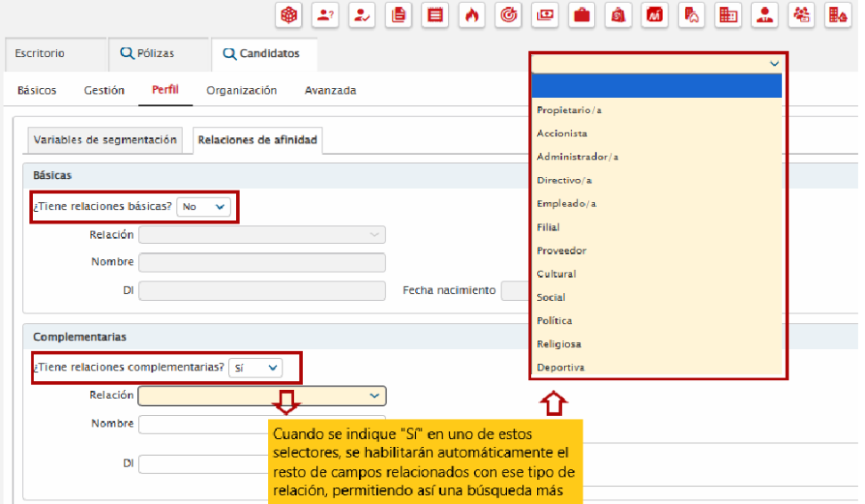Screen dimensions: 865x504
Task: Select the Relaciones de afinidad subtab
Action: 257,140
